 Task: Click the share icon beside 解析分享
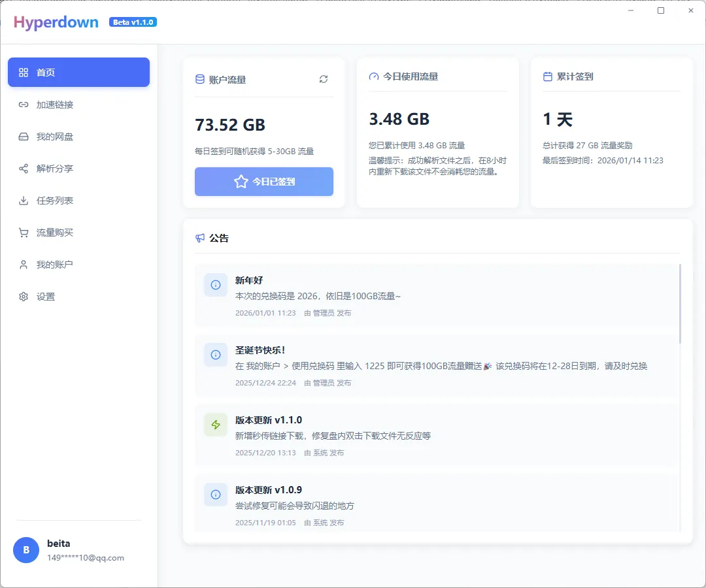24,169
